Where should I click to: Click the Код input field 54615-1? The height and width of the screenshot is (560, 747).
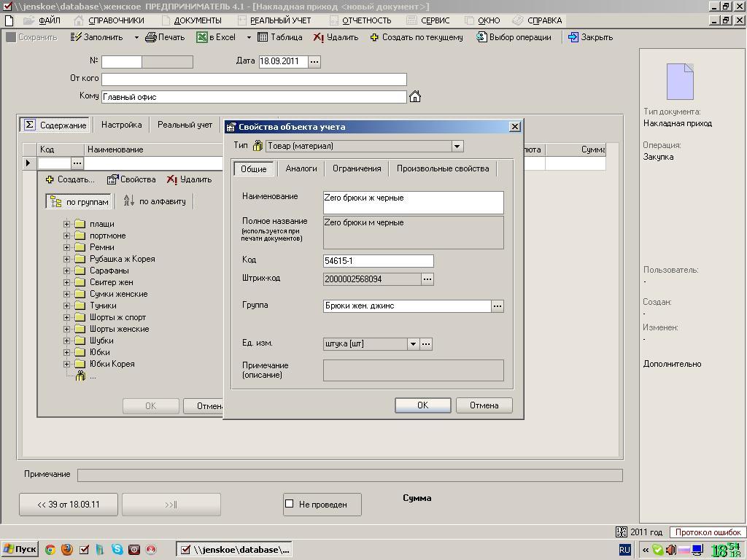click(x=378, y=261)
